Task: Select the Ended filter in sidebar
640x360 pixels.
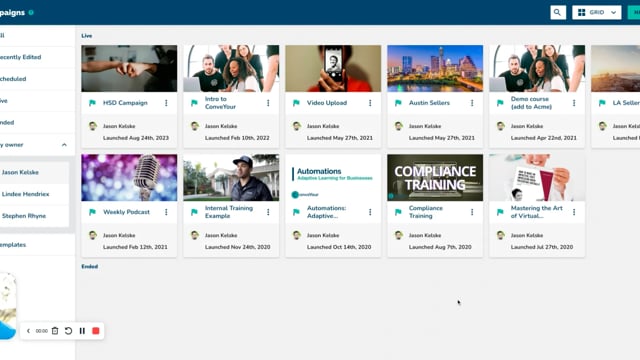Action: coord(37,122)
